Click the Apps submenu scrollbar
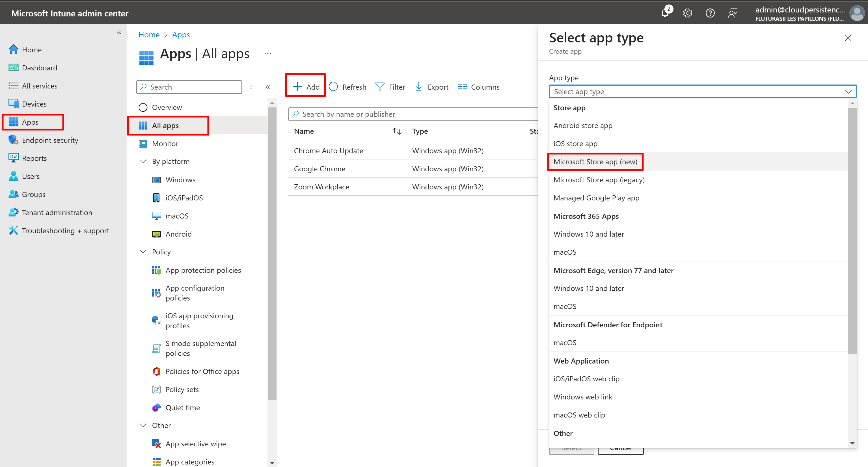 click(272, 253)
